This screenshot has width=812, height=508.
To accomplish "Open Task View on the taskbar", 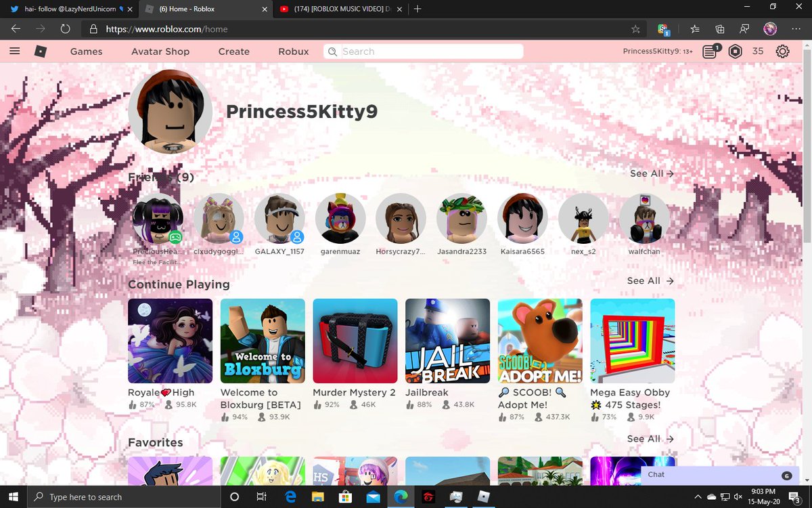I will pos(261,496).
